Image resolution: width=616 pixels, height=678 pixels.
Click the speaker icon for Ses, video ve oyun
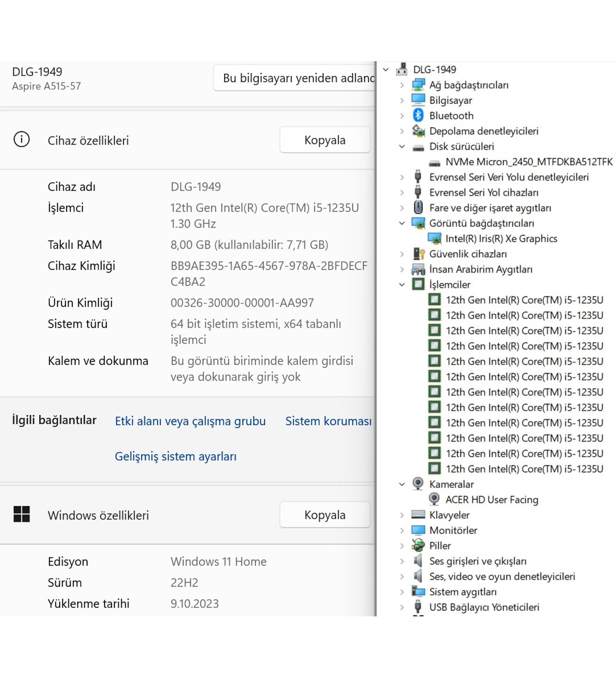coord(418,576)
